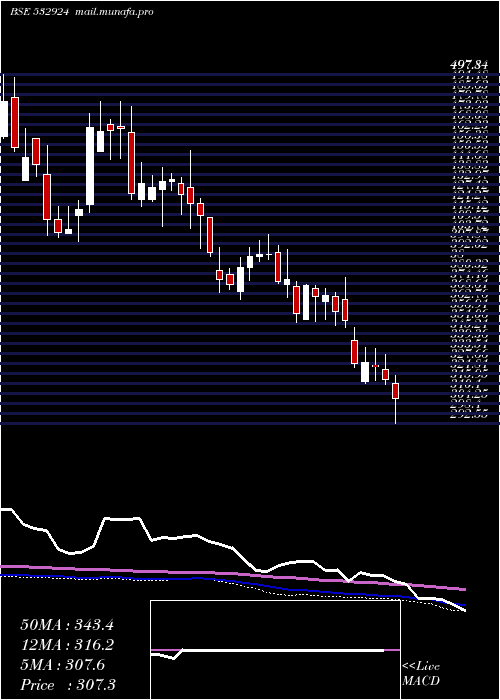Click the mail.munafa.pro site text
500x700 pixels.
click(x=113, y=12)
